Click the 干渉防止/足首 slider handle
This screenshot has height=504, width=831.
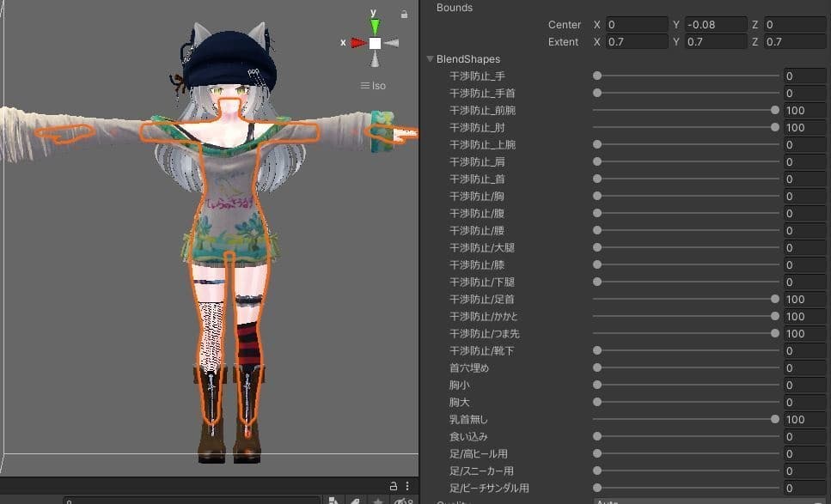point(775,299)
